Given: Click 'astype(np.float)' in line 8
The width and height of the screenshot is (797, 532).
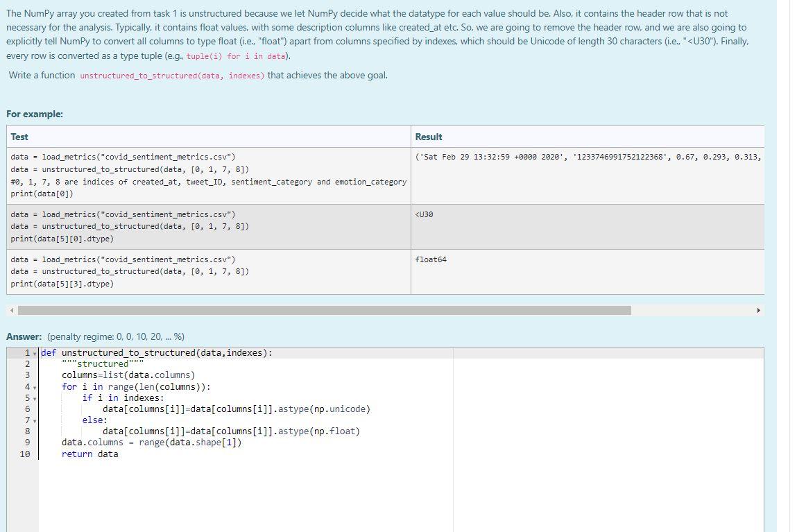Looking at the screenshot, I should pos(318,432).
